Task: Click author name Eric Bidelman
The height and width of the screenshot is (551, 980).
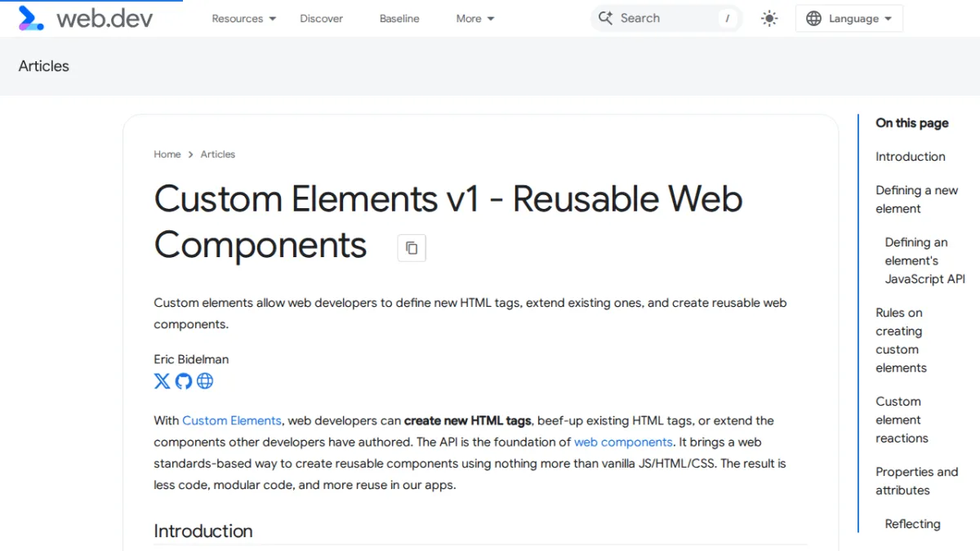Action: (191, 359)
